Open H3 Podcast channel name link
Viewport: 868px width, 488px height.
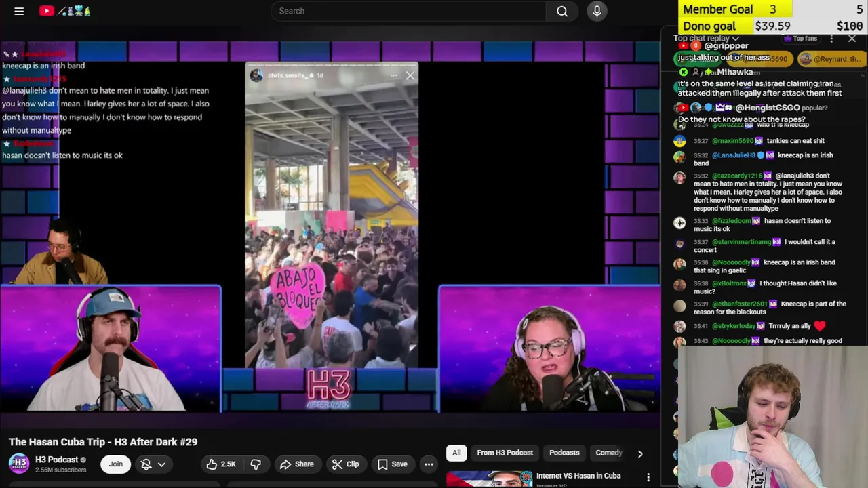coord(57,460)
